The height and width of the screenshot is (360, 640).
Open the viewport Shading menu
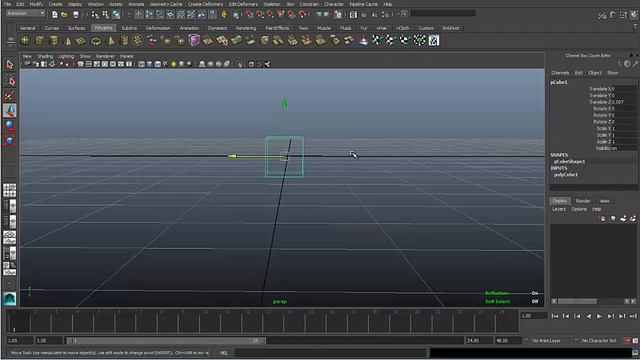coord(45,56)
